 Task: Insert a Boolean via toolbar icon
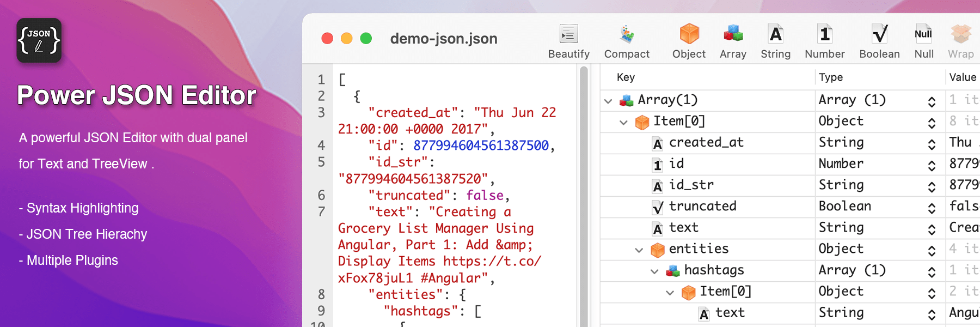click(x=879, y=34)
